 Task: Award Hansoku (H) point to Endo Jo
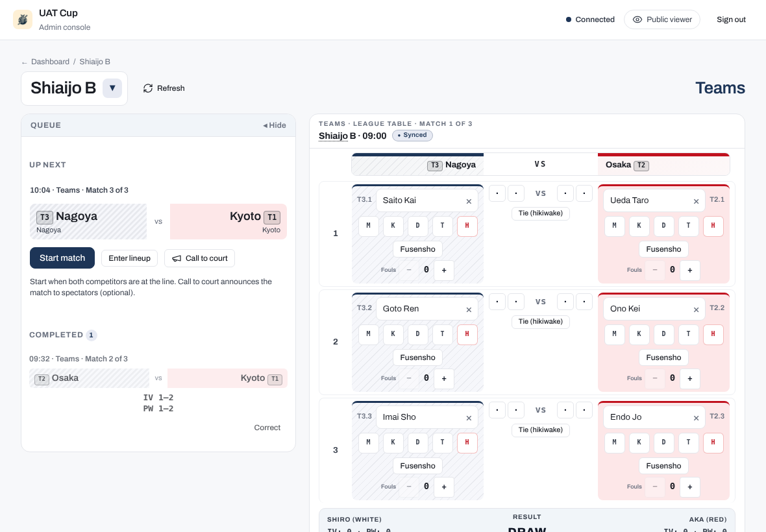coord(713,442)
